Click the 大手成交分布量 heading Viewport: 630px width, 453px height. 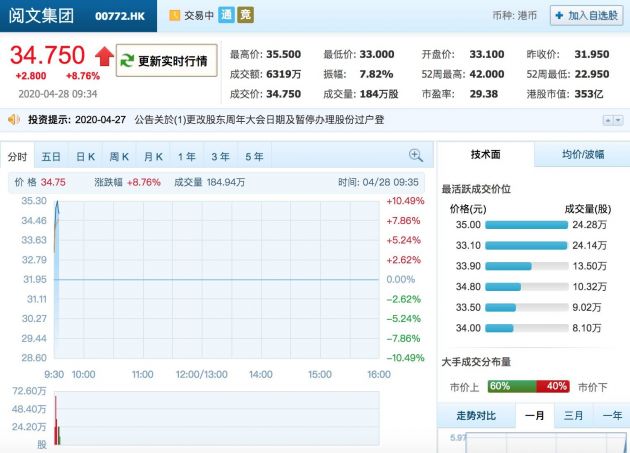(x=476, y=362)
